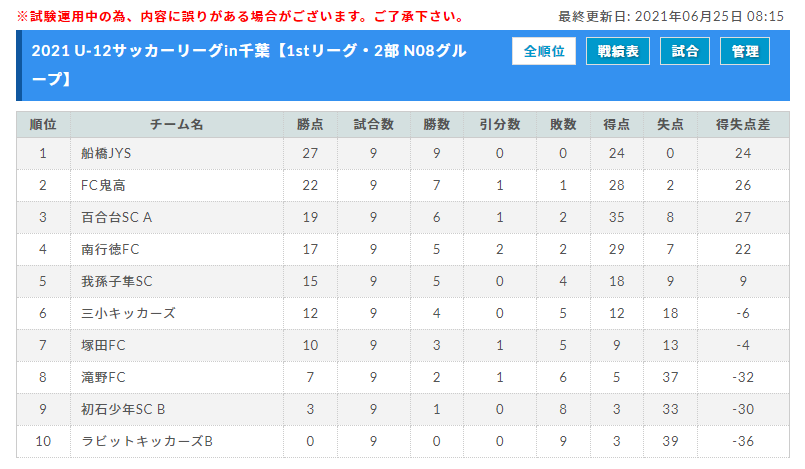Click the 失点 column header
Image resolution: width=805 pixels, height=469 pixels.
coord(670,125)
